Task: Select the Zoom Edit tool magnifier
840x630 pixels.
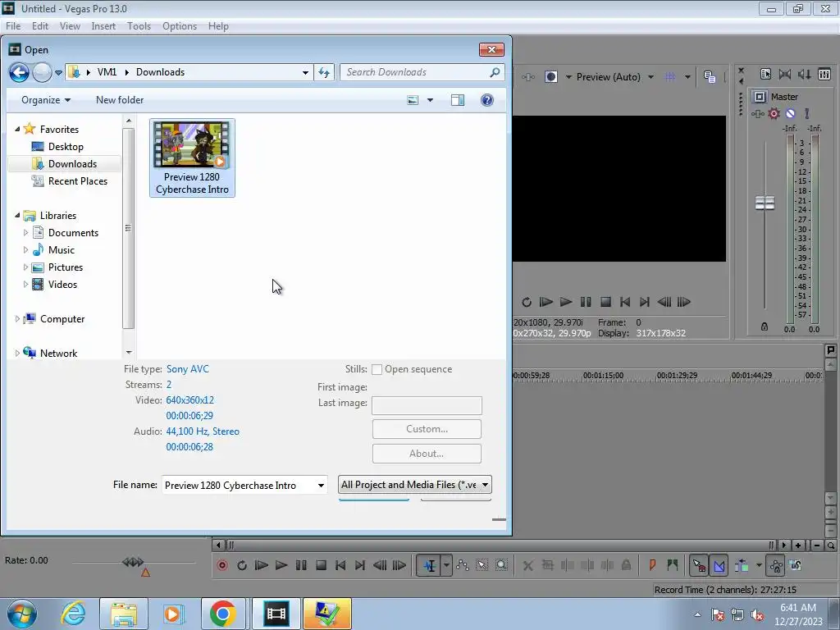Action: coord(501,565)
